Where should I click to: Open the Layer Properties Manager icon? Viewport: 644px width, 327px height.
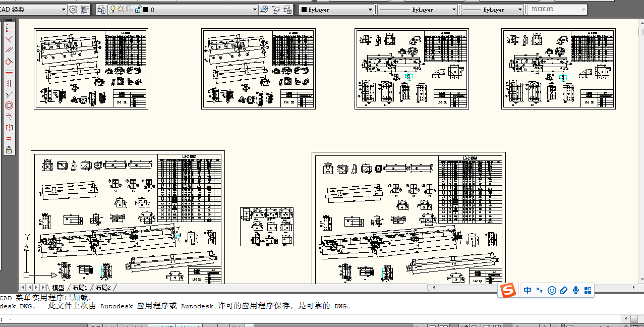101,9
